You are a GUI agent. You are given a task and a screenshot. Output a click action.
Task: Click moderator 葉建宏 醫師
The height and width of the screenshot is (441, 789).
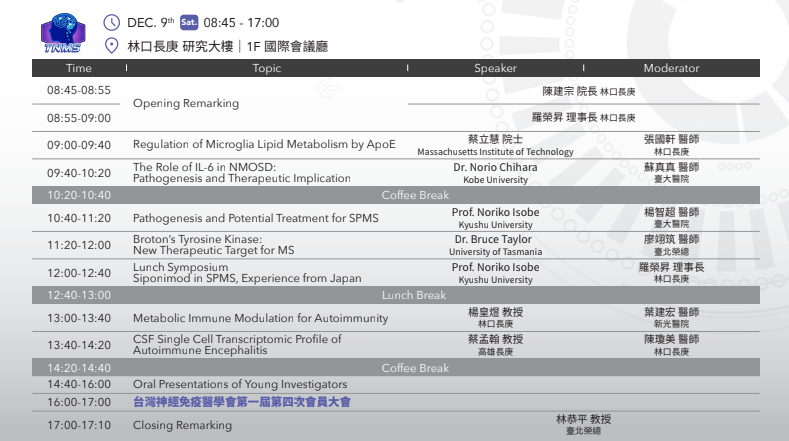click(x=671, y=312)
